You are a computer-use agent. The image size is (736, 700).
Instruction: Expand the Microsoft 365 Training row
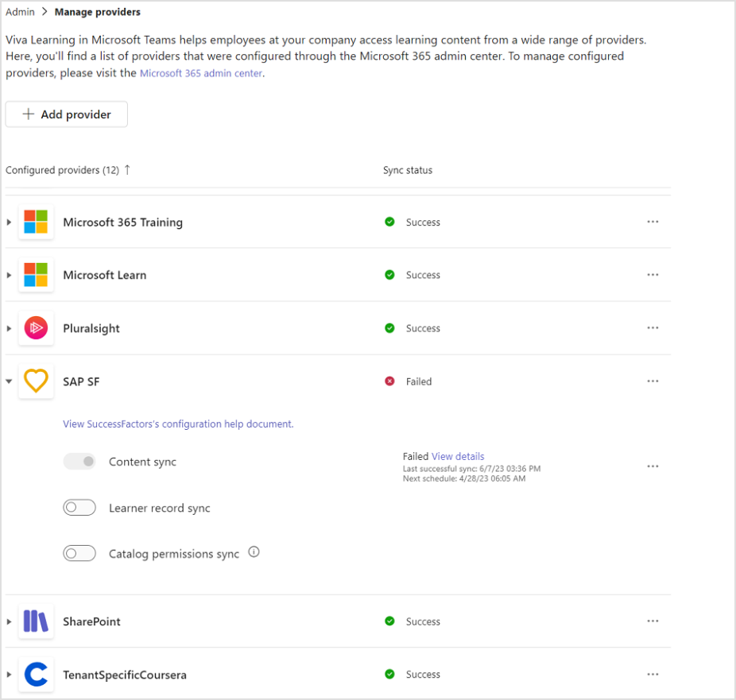(x=9, y=222)
